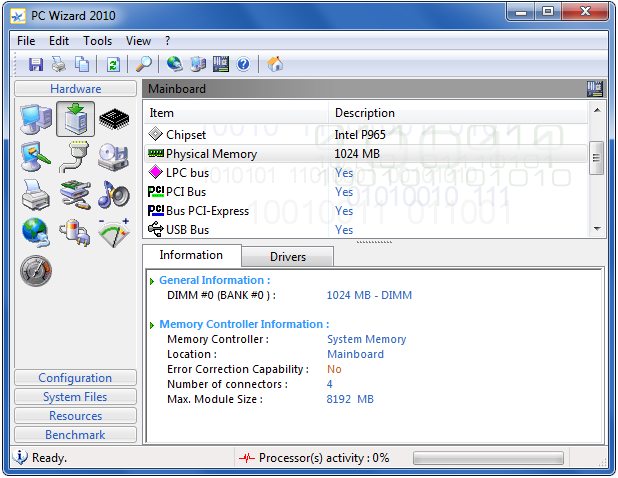This screenshot has width=618, height=478.
Task: Select the Devices cards and tools icon
Action: (x=75, y=195)
